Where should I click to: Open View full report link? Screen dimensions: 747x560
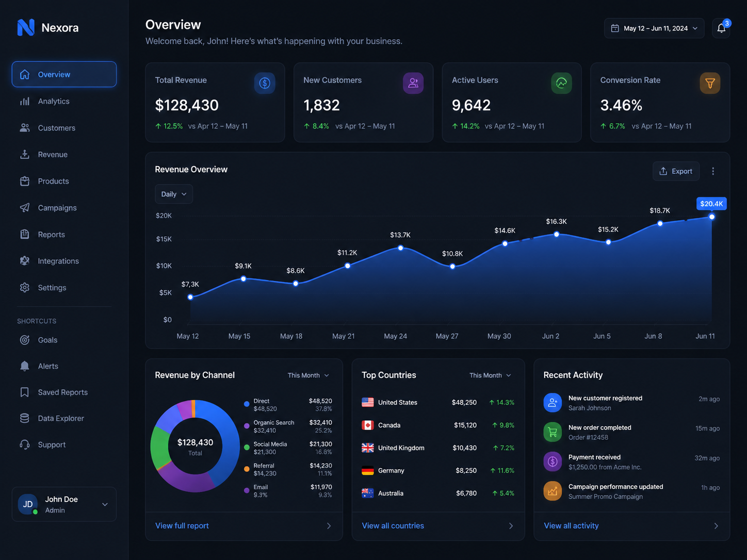(182, 526)
